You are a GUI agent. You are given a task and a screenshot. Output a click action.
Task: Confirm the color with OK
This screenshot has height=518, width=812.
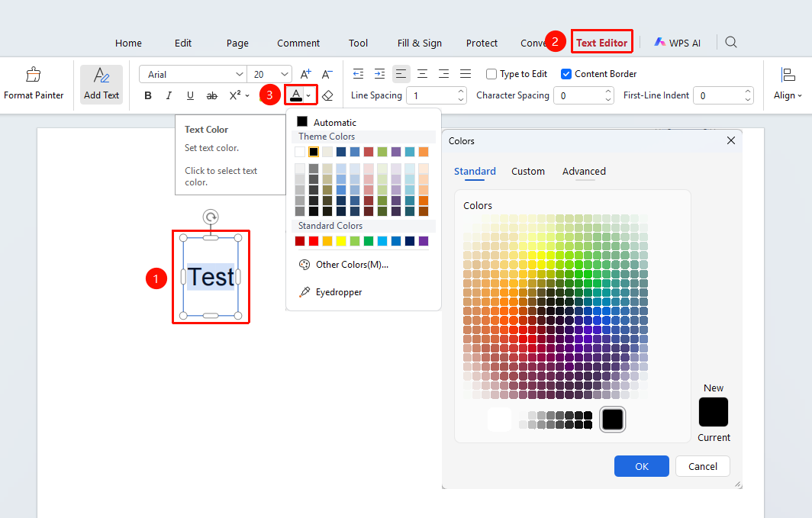coord(642,466)
